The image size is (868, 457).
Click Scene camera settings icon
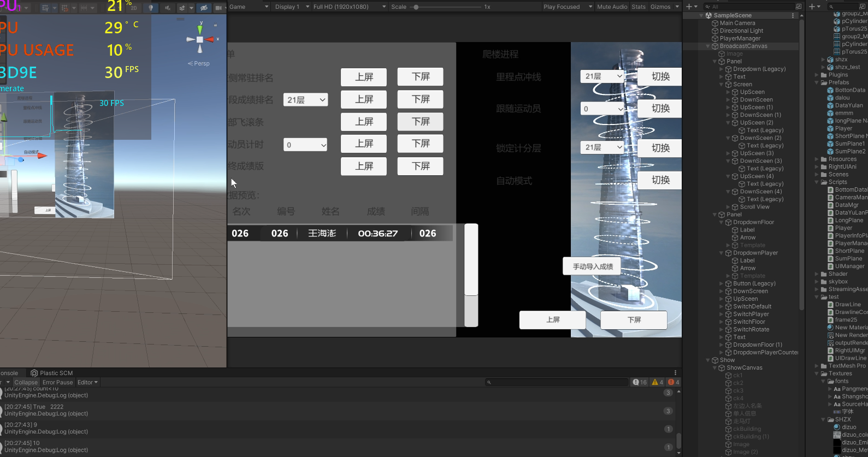[218, 8]
